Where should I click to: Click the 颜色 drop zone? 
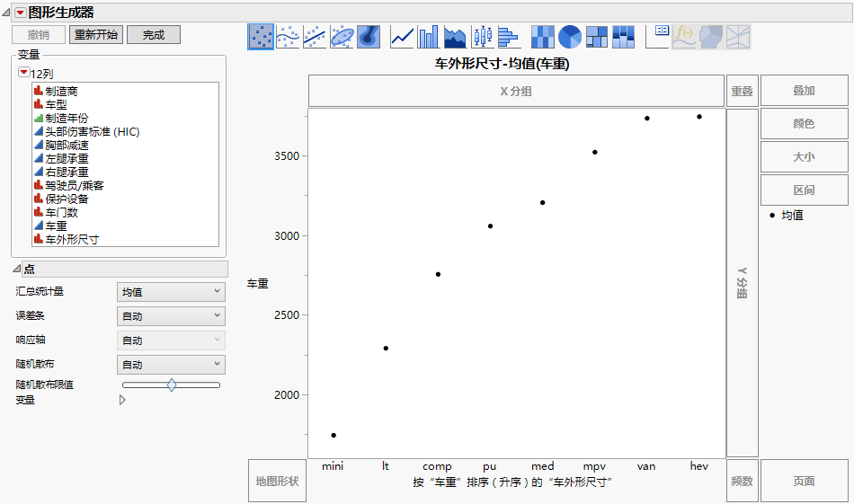click(x=804, y=124)
